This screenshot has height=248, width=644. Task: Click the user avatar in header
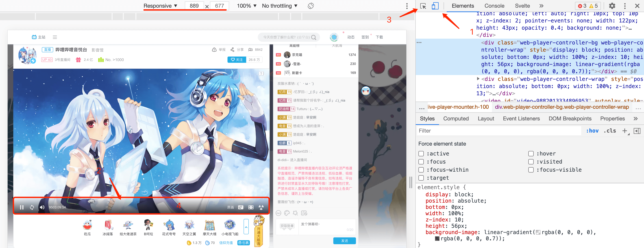click(334, 37)
